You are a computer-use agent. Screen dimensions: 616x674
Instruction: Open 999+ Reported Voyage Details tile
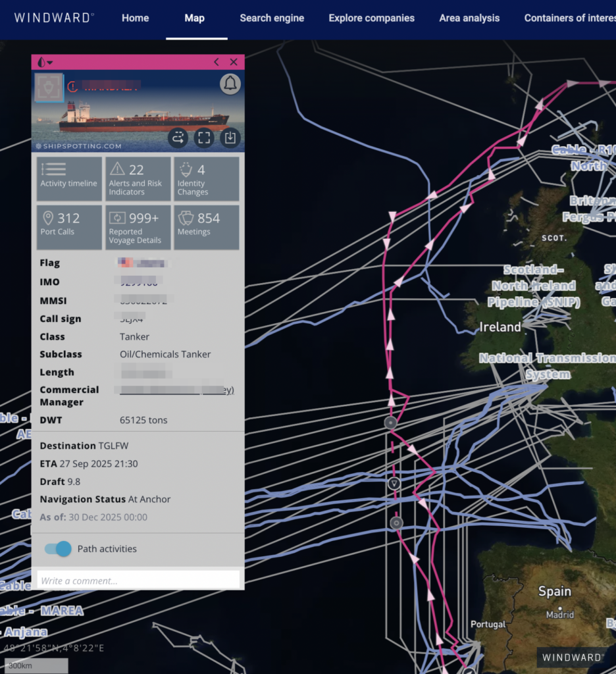tap(138, 227)
